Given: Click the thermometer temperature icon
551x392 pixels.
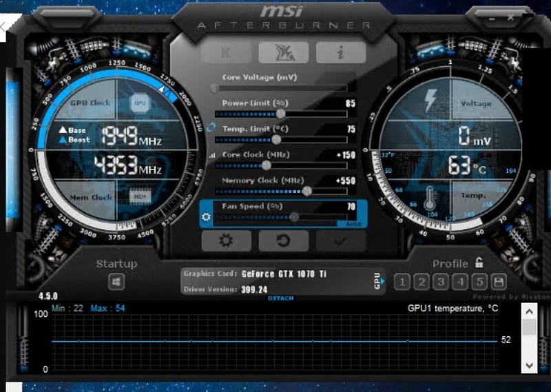Looking at the screenshot, I should pos(429,198).
